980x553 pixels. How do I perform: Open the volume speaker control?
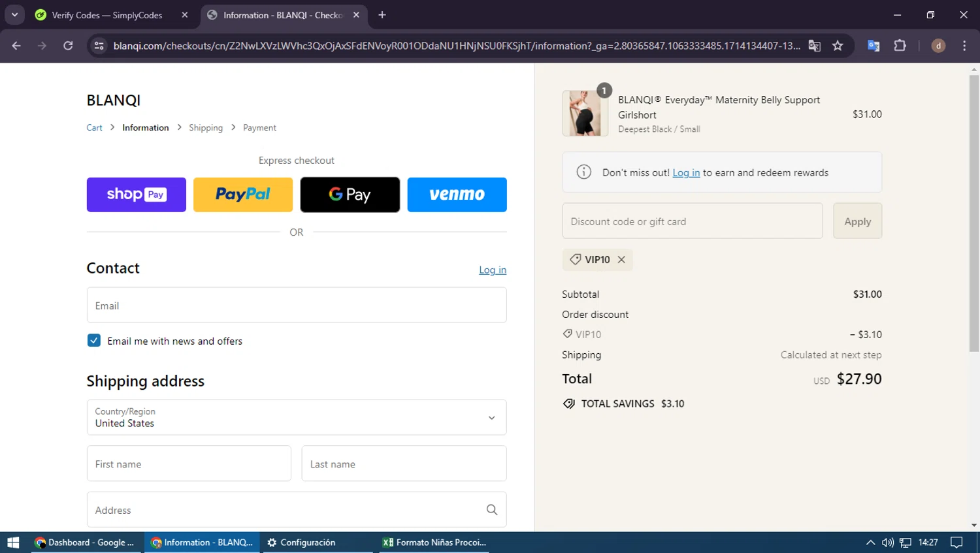pyautogui.click(x=887, y=543)
